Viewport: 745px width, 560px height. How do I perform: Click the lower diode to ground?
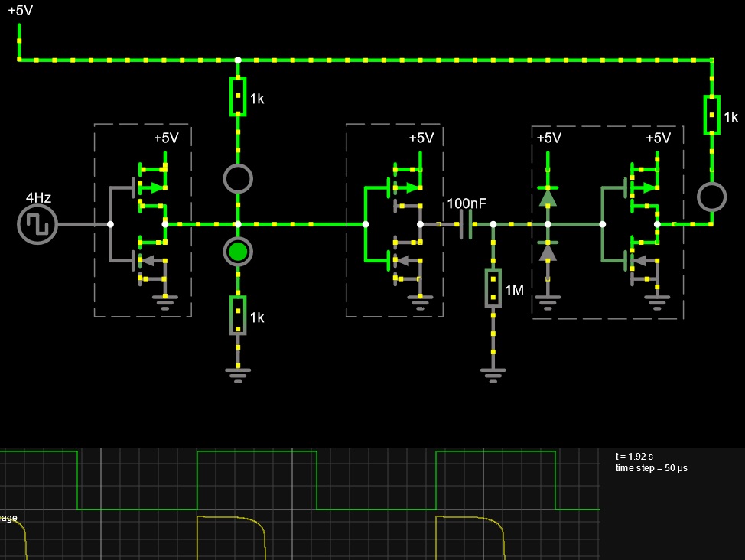pyautogui.click(x=548, y=252)
